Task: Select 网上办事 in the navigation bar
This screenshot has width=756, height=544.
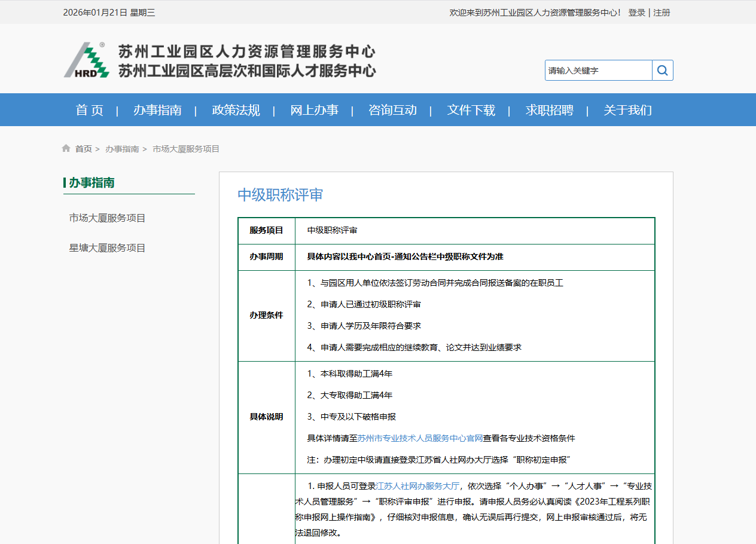Action: pyautogui.click(x=314, y=110)
